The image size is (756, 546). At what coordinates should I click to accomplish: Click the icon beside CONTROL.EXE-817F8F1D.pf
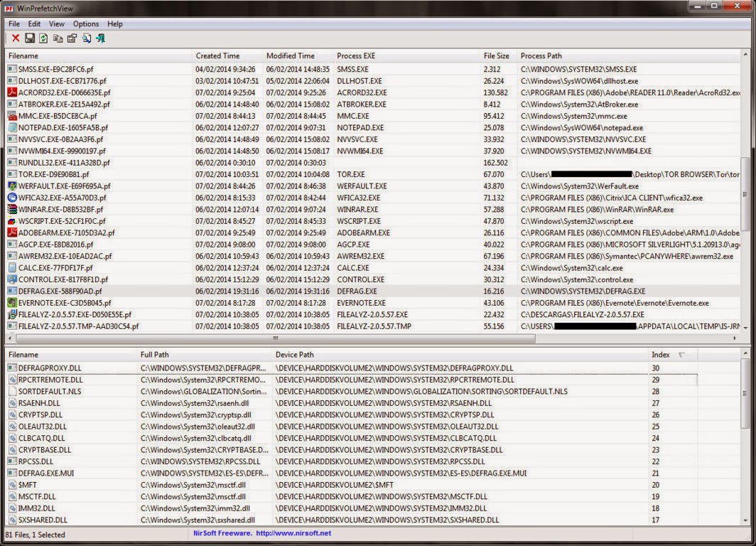(x=12, y=279)
